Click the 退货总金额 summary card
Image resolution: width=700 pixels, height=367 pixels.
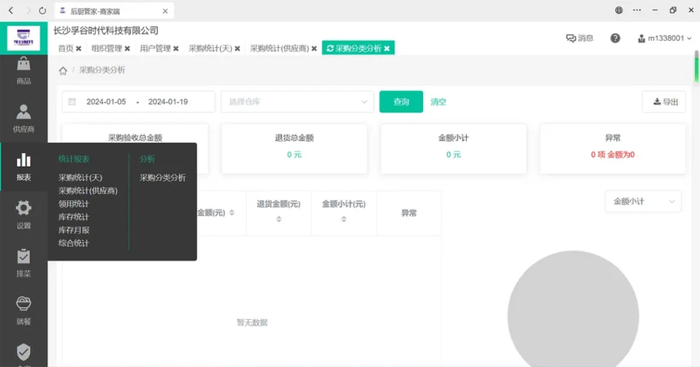(294, 149)
